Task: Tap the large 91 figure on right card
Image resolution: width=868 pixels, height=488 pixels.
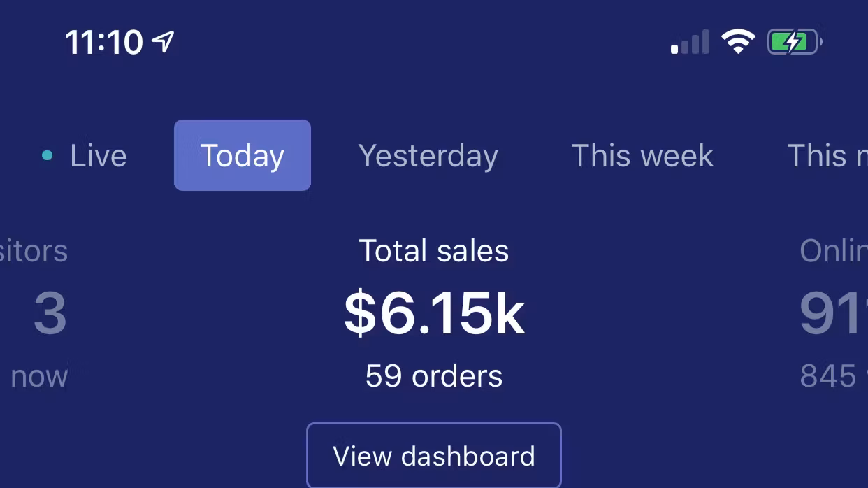Action: pos(833,314)
